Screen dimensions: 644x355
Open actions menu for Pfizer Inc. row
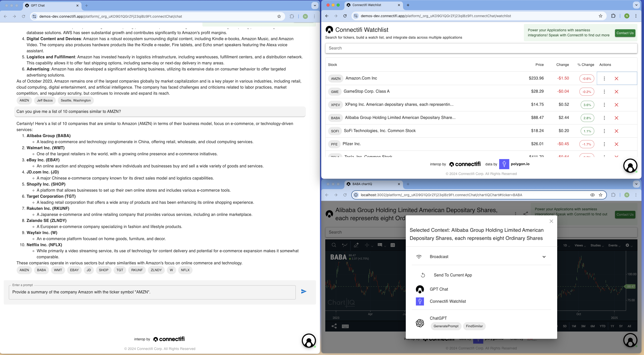coord(604,144)
